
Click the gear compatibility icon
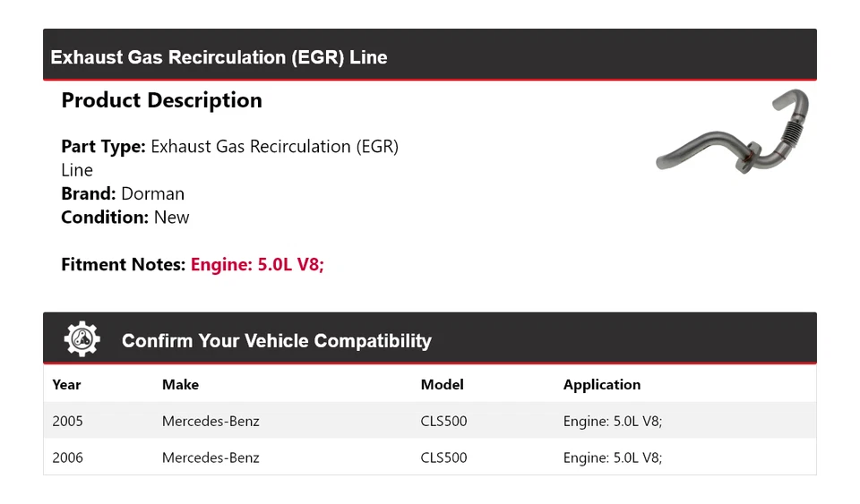[82, 339]
